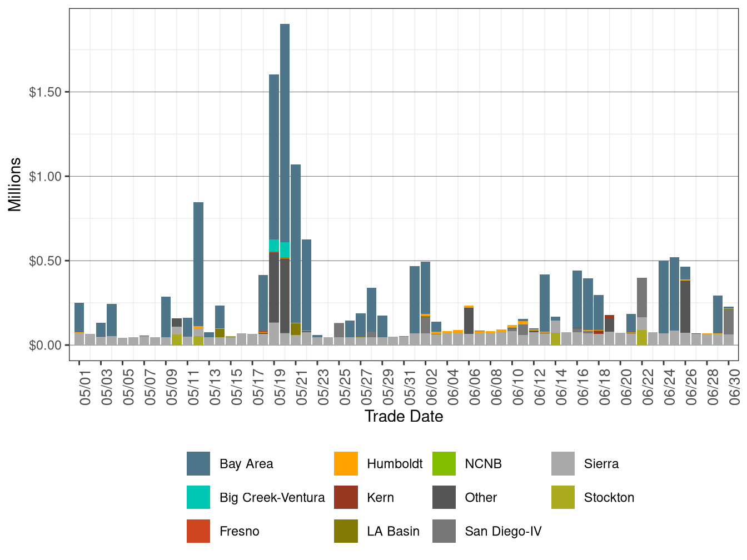
Task: Click the Fresno legend color swatch
Action: coord(198,531)
